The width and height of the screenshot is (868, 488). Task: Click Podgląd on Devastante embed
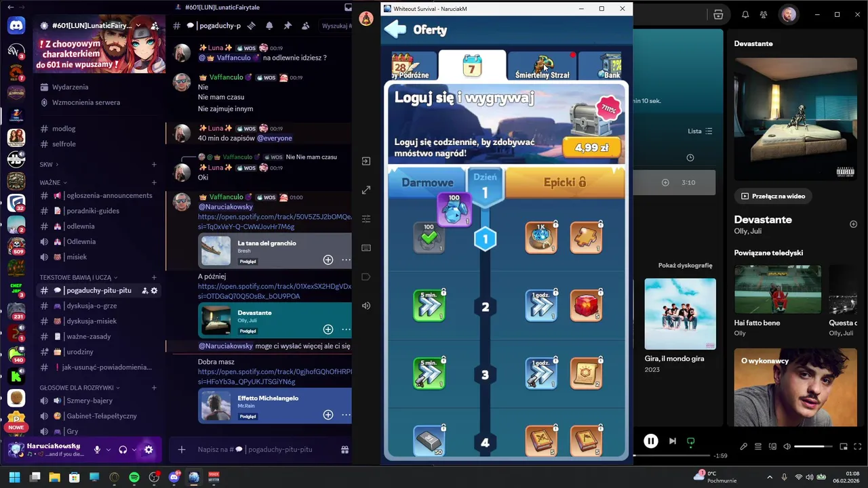(248, 331)
